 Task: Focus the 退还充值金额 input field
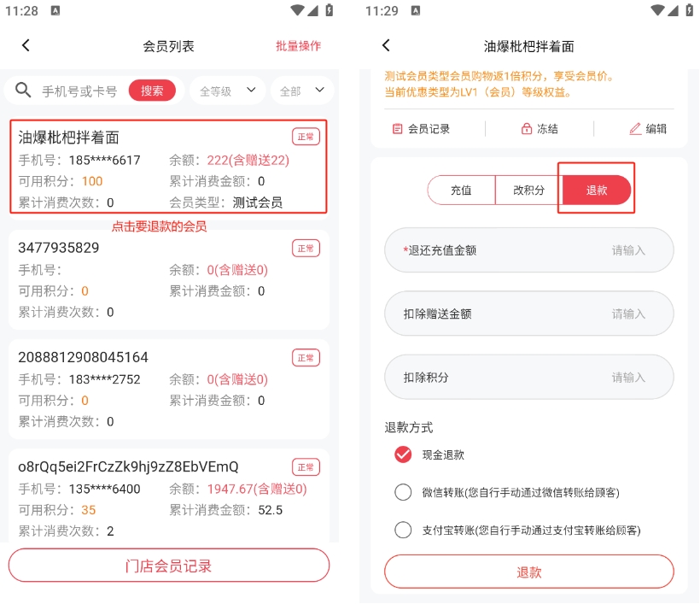[529, 250]
